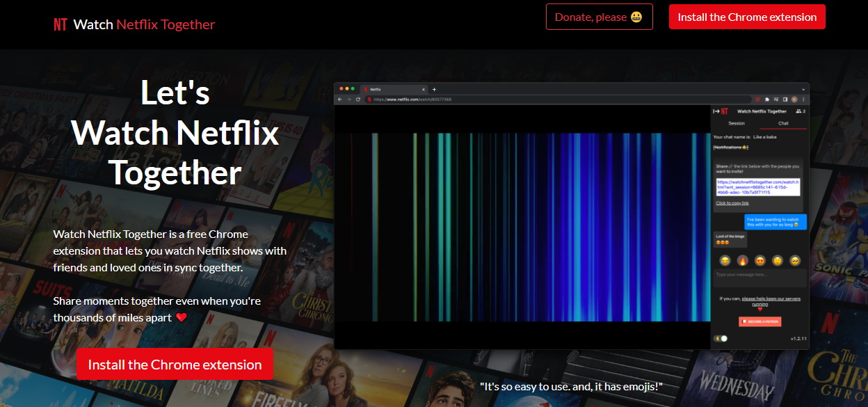Click the browser reload icon in demo window
Image resolution: width=868 pixels, height=407 pixels.
[358, 99]
